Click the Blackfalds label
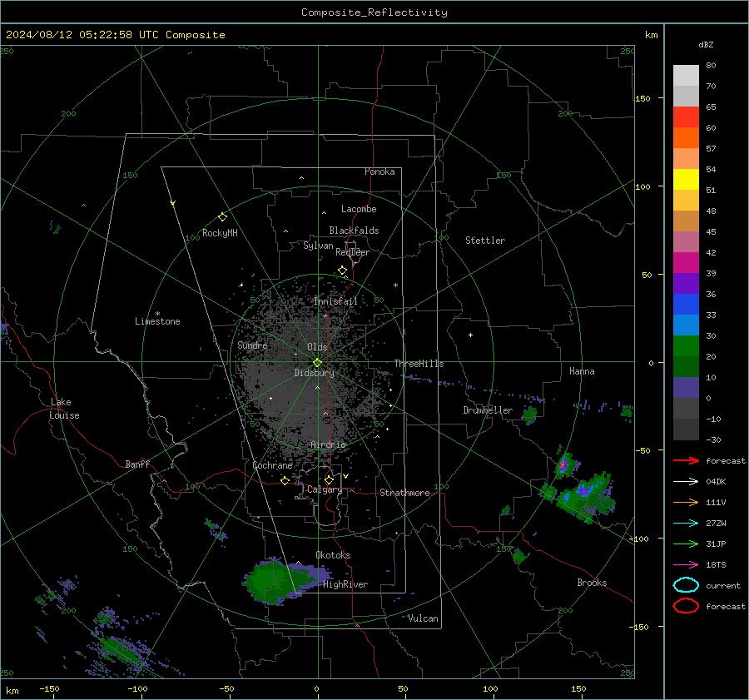Viewport: 749px width, 700px height. (x=354, y=231)
